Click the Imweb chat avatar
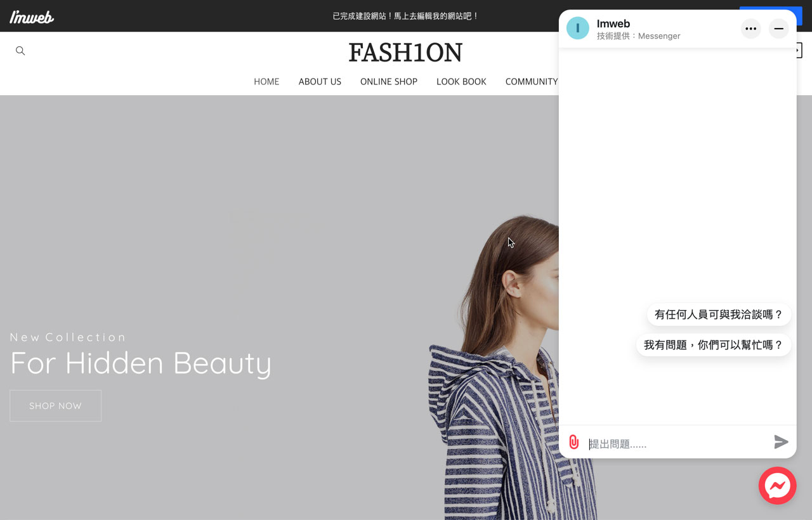 (x=578, y=29)
